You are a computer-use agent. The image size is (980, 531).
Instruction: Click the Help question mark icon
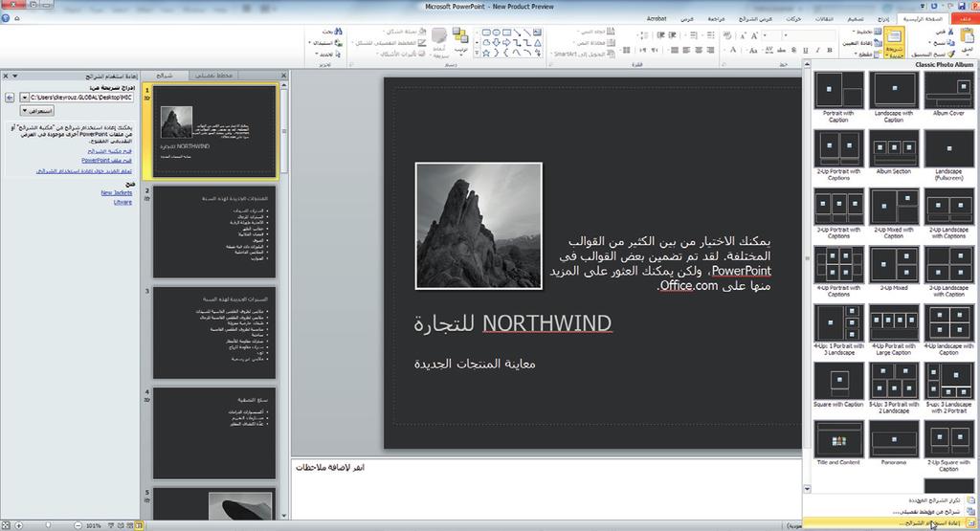click(5, 18)
